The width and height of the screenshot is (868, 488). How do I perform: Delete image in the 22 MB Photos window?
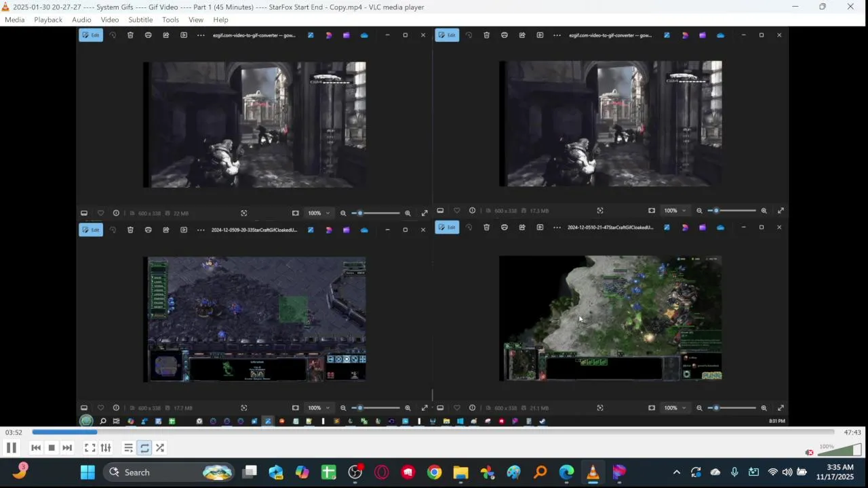click(130, 35)
